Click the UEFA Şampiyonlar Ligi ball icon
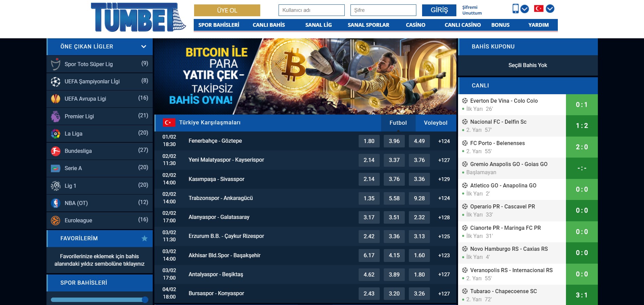 [x=56, y=81]
